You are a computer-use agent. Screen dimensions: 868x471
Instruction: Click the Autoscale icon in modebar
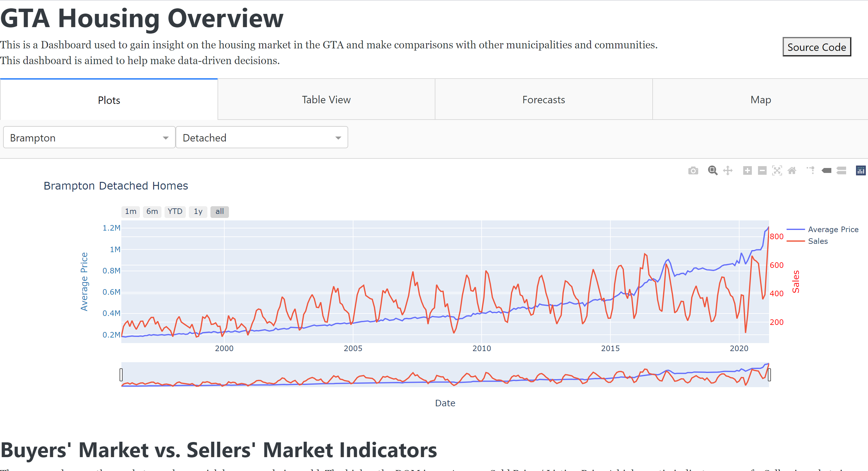[777, 170]
